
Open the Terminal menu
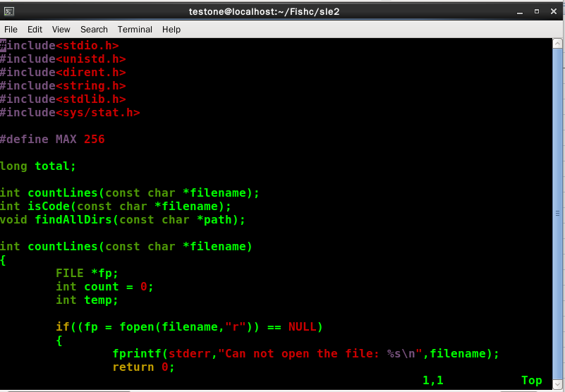pyautogui.click(x=135, y=30)
